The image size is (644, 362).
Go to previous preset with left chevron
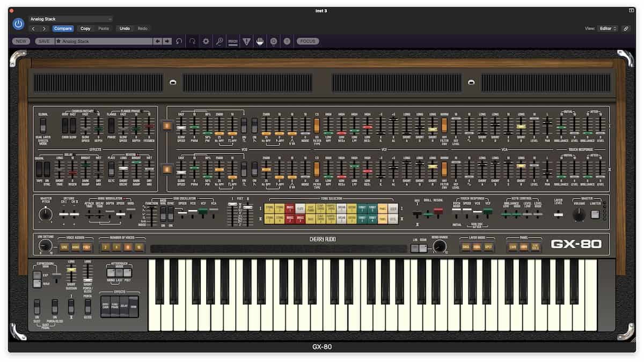34,28
